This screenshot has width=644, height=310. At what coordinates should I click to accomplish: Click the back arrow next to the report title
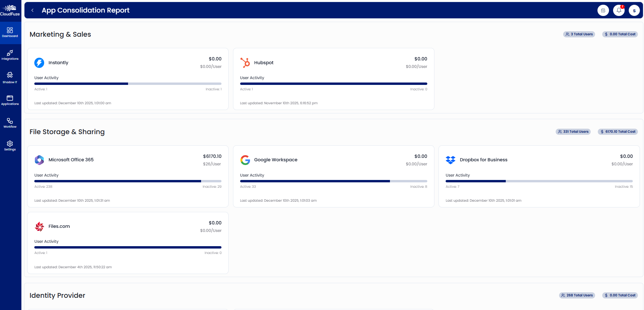(32, 10)
